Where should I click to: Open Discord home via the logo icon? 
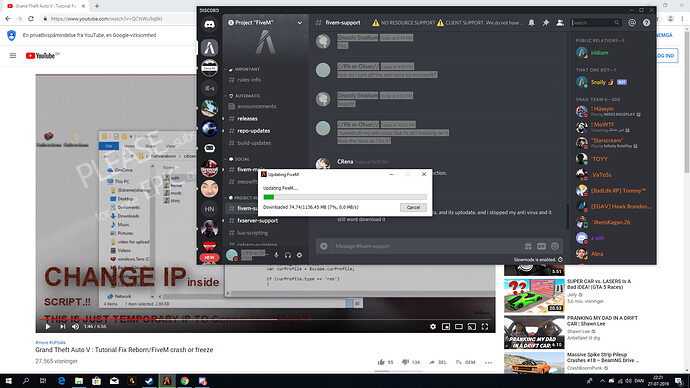tap(209, 24)
